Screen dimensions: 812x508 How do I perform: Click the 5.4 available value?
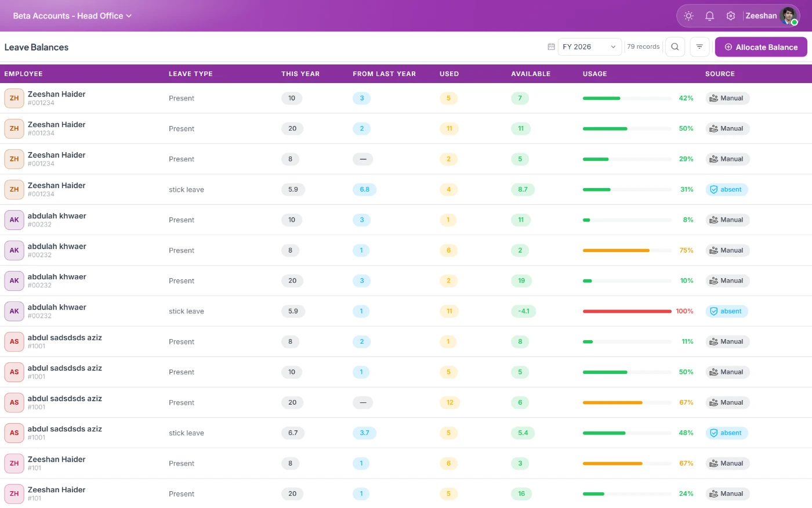point(523,433)
